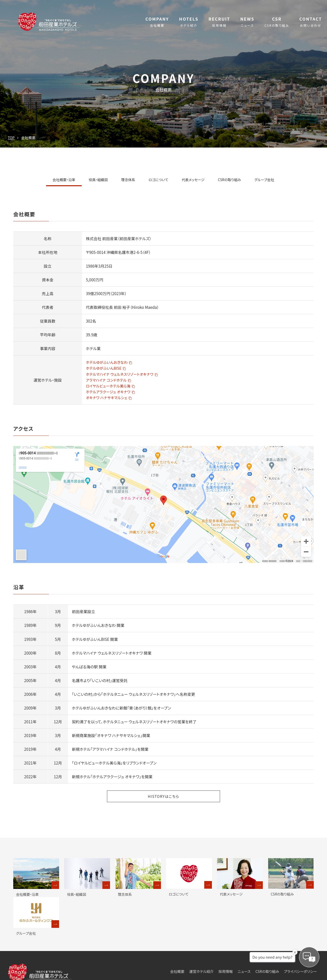Open the ロゴについて thumbnail card

click(x=189, y=877)
